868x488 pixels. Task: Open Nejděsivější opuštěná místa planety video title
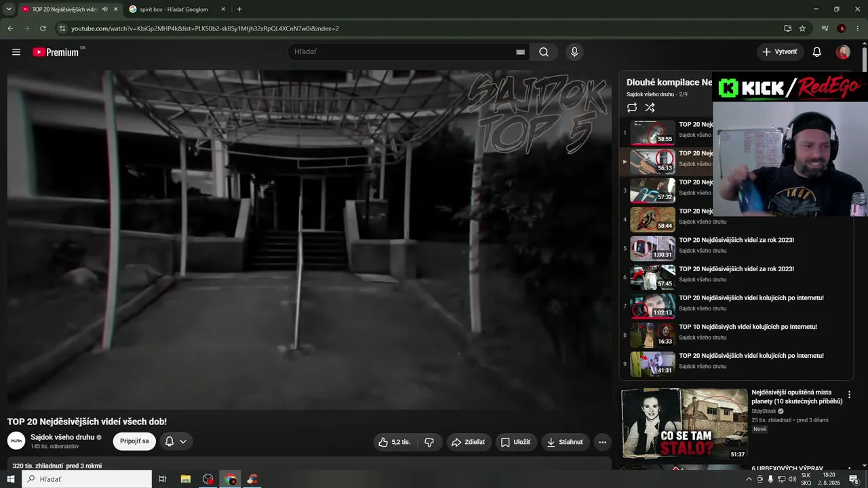797,396
